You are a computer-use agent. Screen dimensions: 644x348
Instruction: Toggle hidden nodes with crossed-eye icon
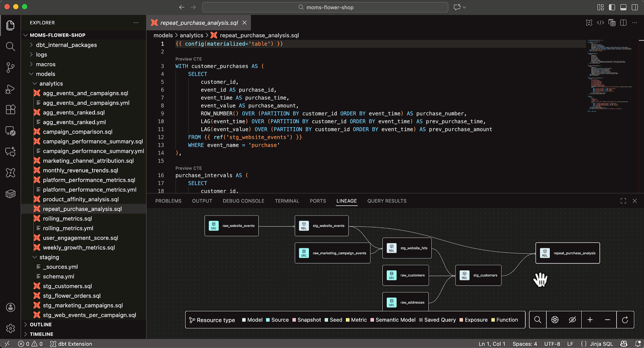(x=572, y=320)
